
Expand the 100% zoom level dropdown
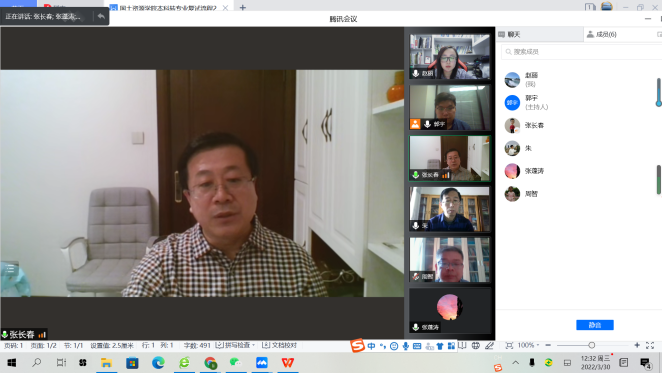[528, 345]
